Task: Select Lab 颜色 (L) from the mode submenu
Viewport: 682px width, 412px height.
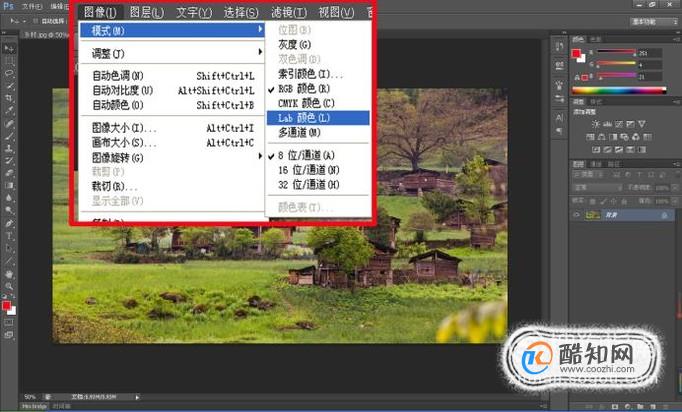Action: (x=318, y=118)
